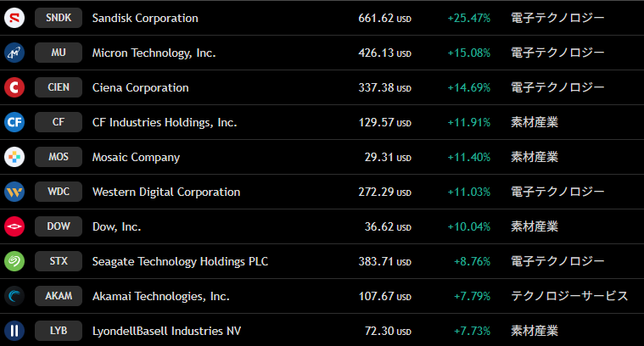Click the Dow, Inc. logo icon

[14, 226]
